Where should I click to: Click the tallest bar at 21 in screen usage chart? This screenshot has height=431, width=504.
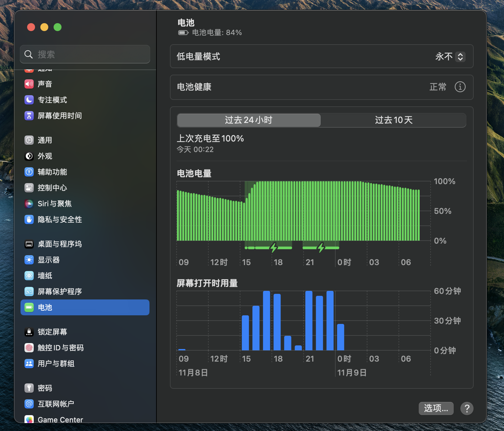click(309, 320)
